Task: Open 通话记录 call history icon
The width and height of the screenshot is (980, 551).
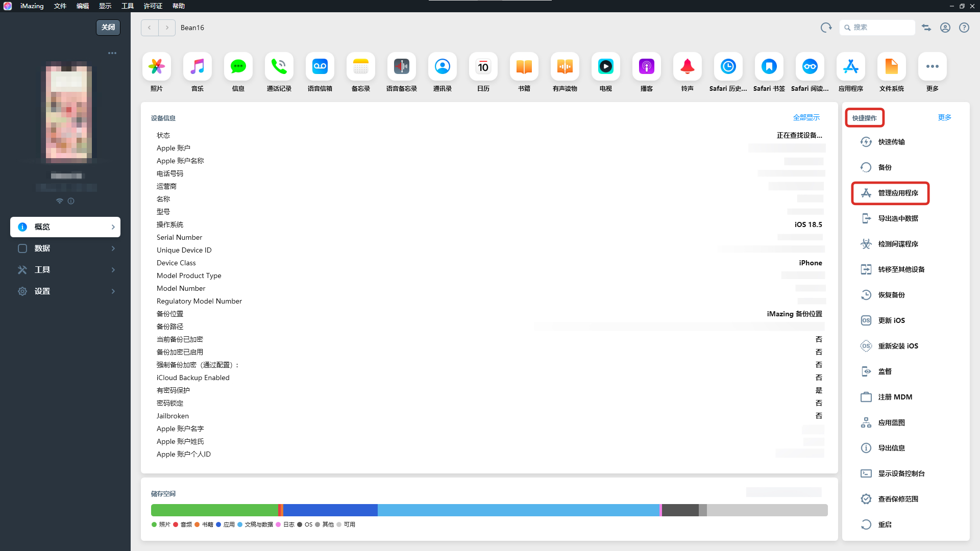Action: pyautogui.click(x=279, y=66)
